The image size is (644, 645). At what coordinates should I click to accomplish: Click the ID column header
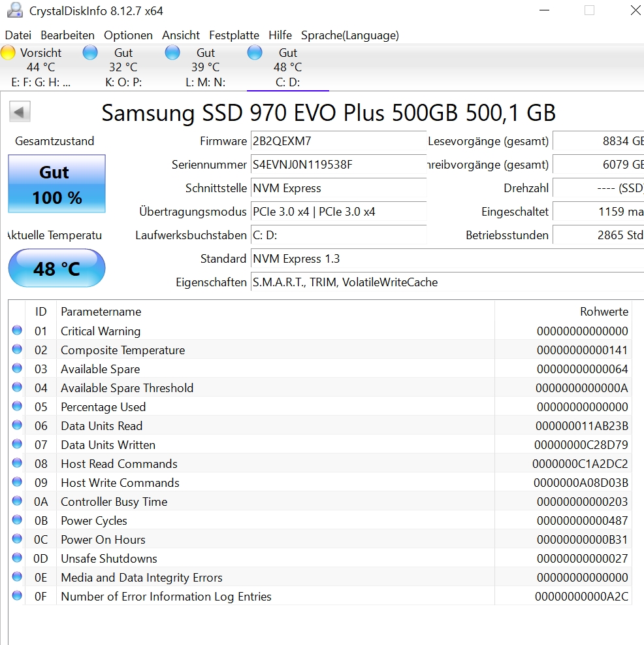tap(40, 312)
